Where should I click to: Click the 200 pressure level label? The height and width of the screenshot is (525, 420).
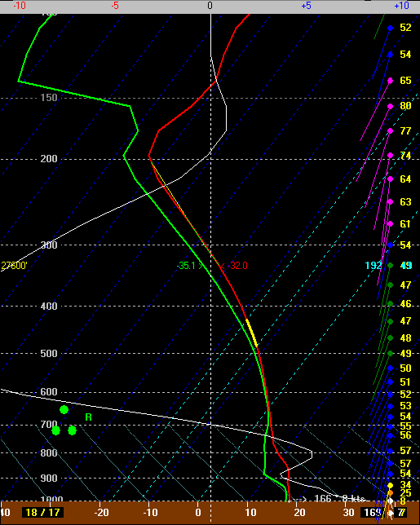49,159
